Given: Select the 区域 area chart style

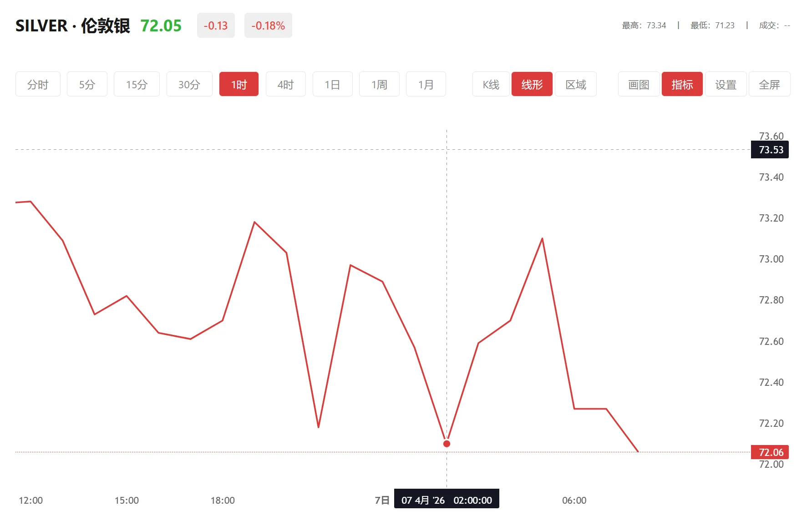Looking at the screenshot, I should click(x=575, y=84).
